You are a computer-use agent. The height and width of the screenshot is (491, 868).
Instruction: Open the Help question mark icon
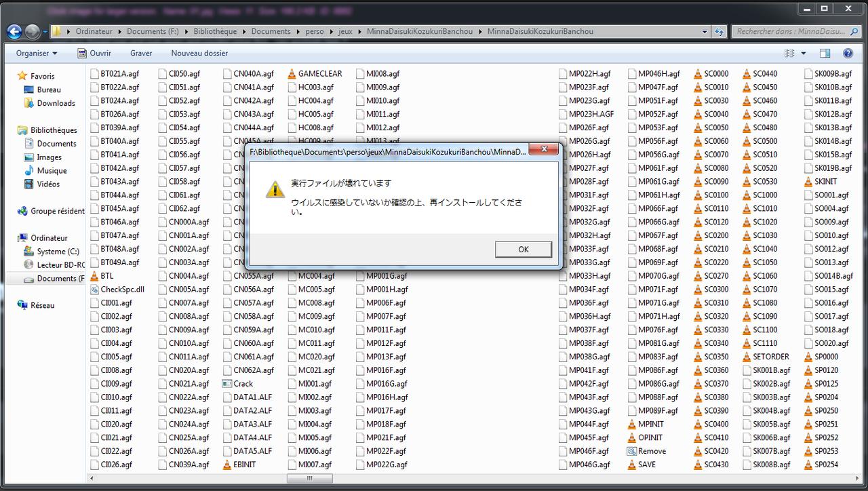[848, 53]
